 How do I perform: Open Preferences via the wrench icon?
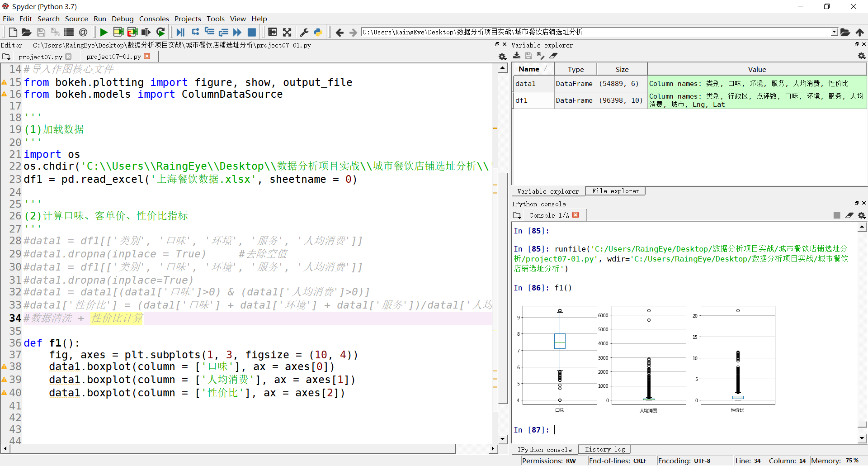[304, 32]
